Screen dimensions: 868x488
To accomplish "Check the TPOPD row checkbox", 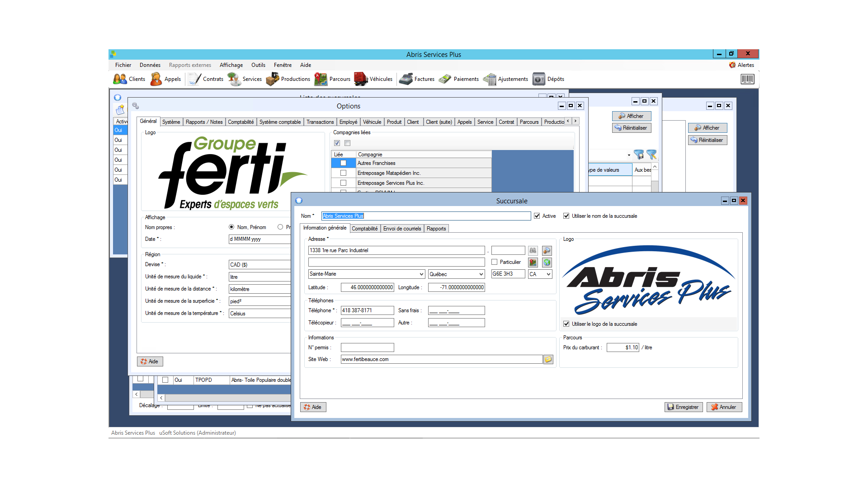I will (x=165, y=380).
